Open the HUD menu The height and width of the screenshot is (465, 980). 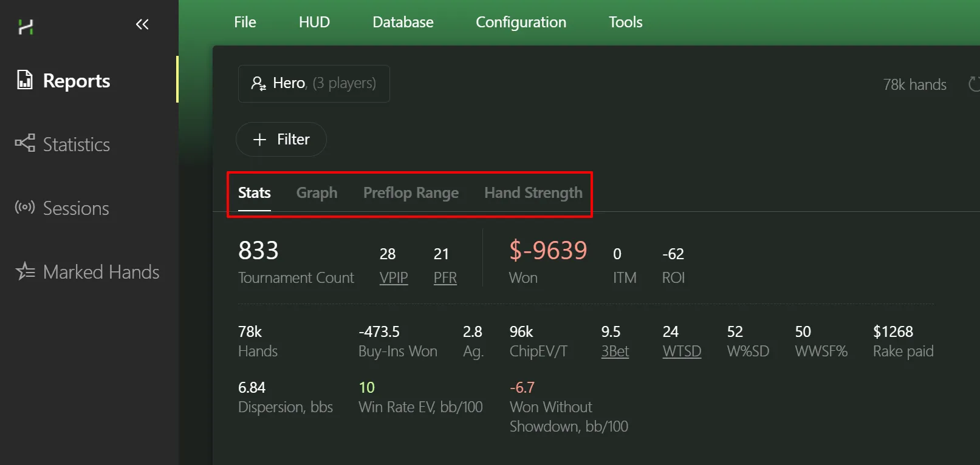coord(314,22)
